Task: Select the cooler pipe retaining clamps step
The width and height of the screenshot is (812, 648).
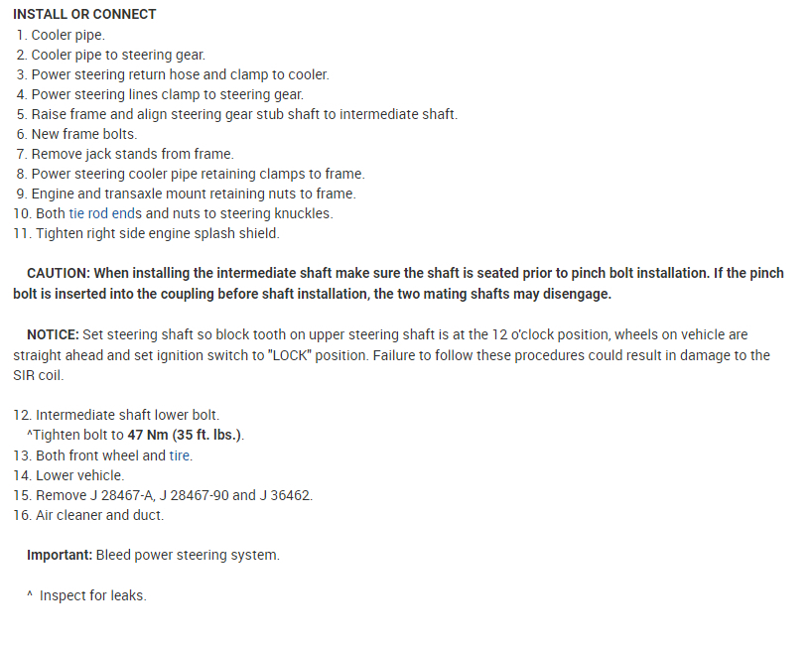Action: click(x=198, y=174)
